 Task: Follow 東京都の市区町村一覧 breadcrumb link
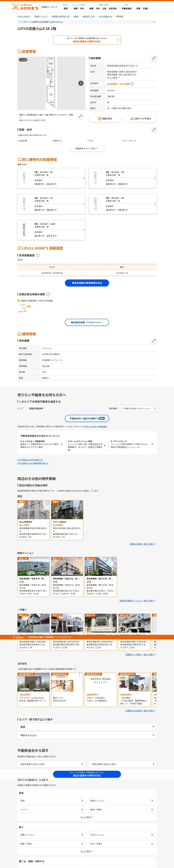click(60, 16)
